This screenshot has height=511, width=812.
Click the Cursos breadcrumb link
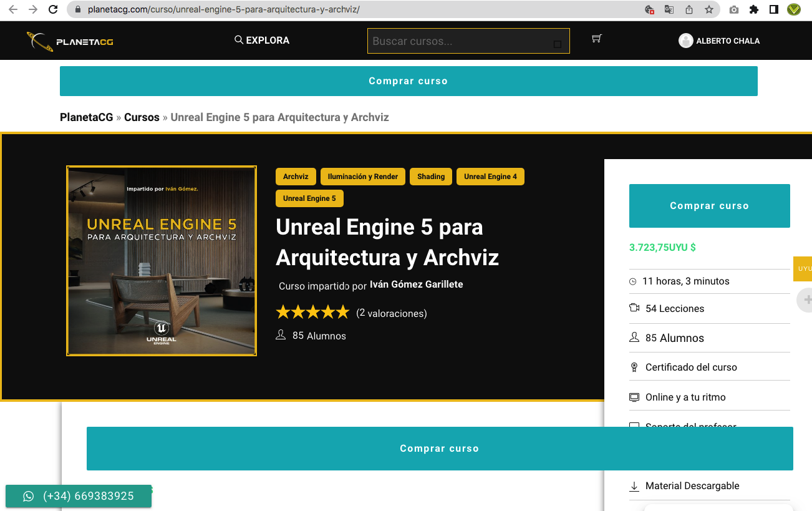point(142,117)
